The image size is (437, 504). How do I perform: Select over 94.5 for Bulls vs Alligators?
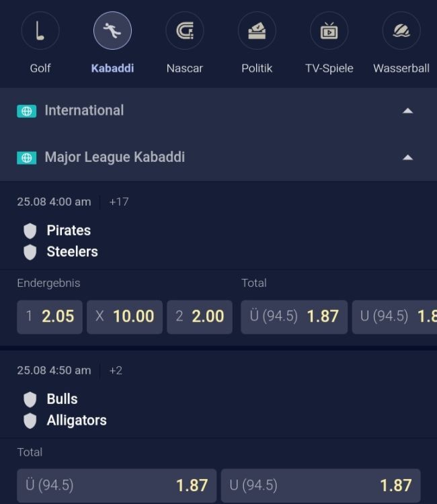coord(116,485)
